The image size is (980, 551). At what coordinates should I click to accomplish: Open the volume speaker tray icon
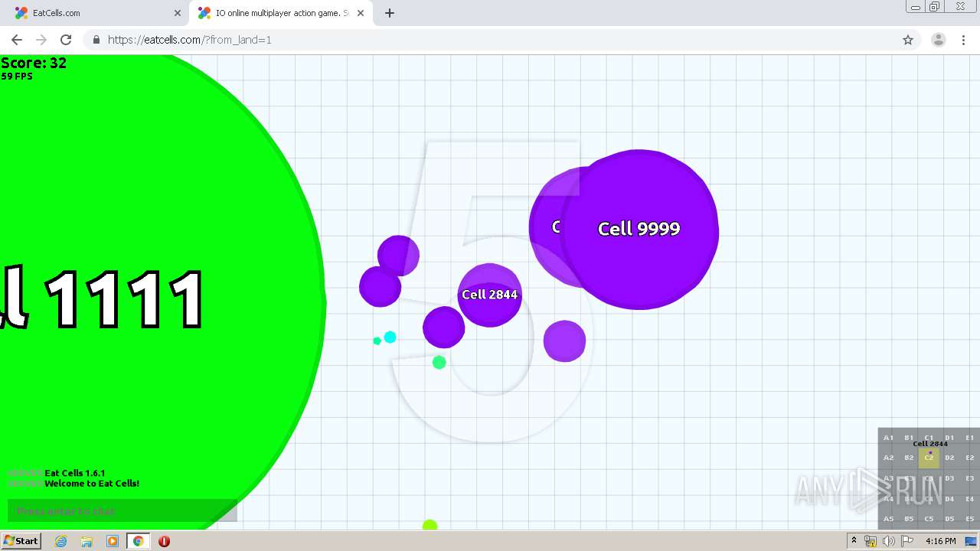(x=888, y=541)
